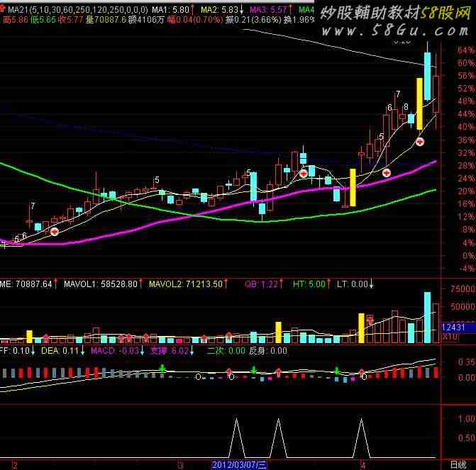Click the DEA: 0.11 label
This screenshot has width=476, height=470.
[60, 351]
